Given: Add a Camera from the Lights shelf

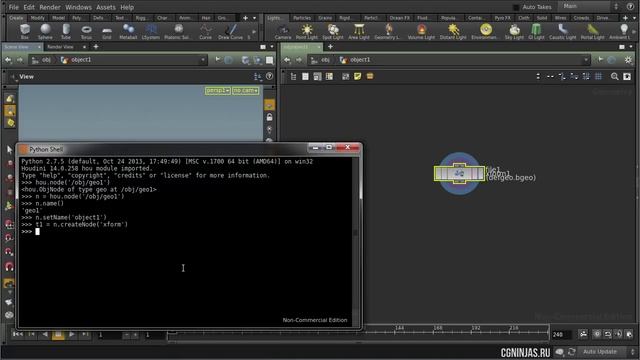Looking at the screenshot, I should point(283,31).
